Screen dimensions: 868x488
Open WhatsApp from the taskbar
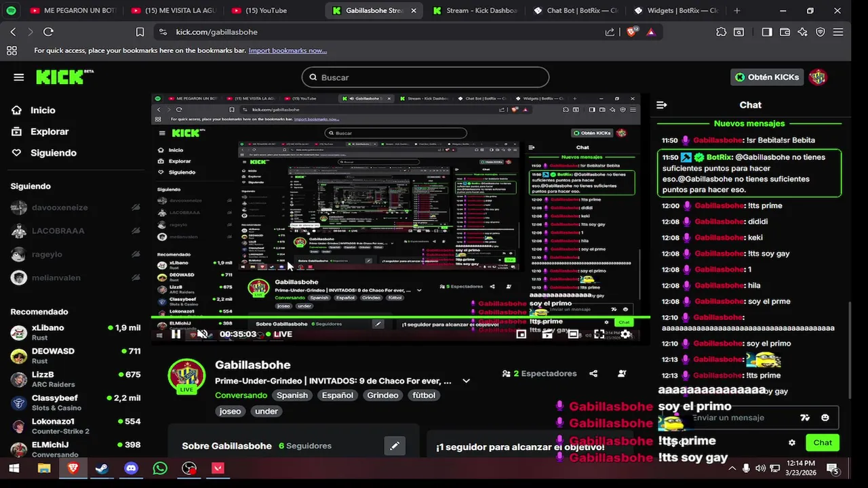[160, 468]
